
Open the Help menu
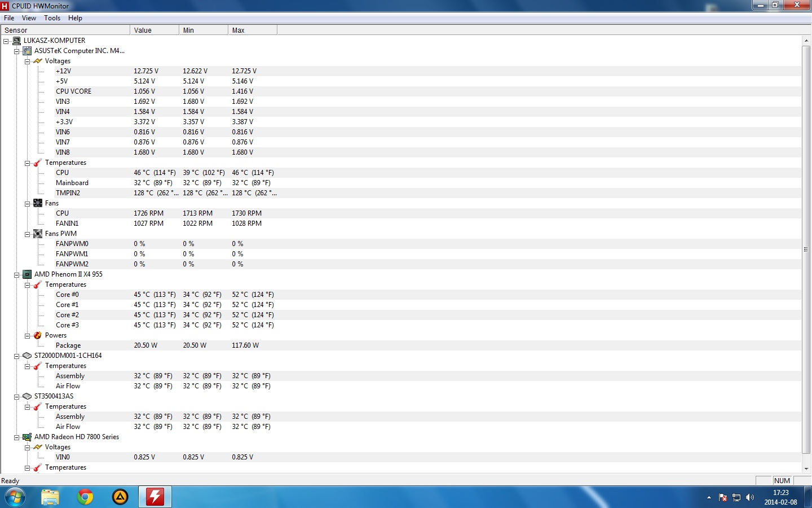click(x=75, y=18)
